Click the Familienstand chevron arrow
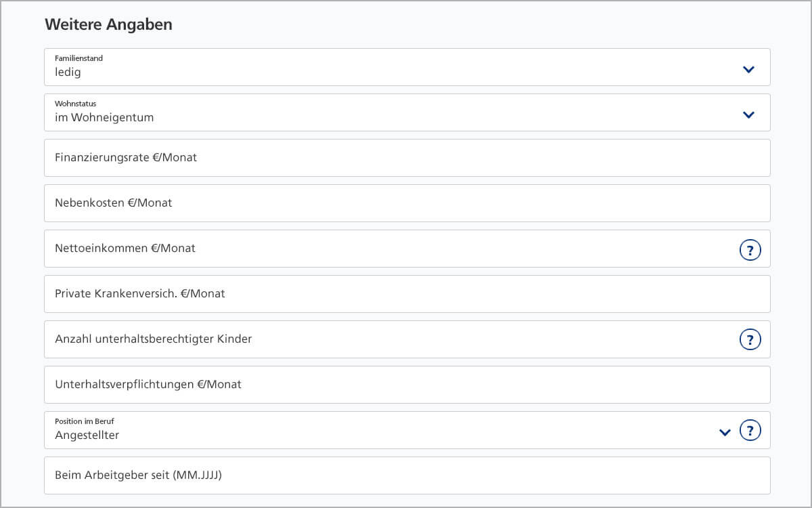812x508 pixels. click(748, 69)
